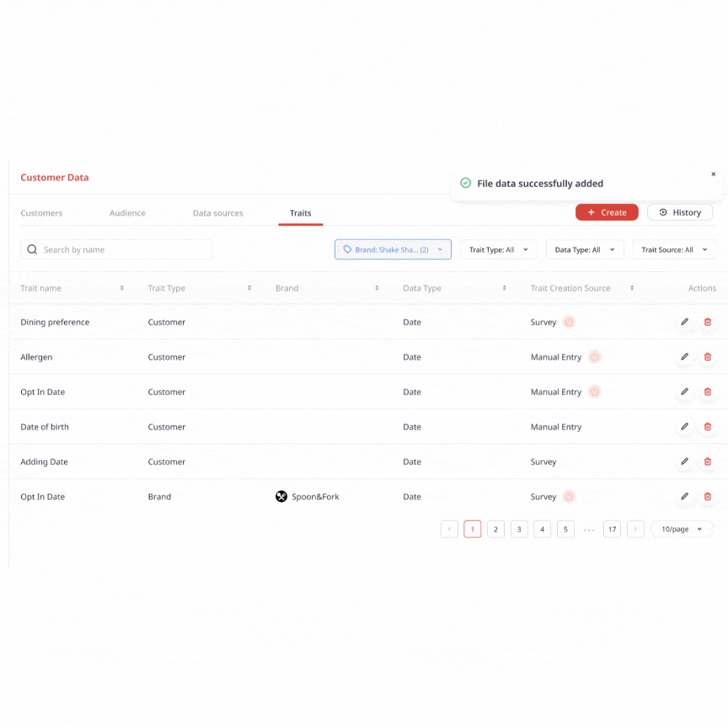Click the Allergen trait name
This screenshot has height=728, width=728.
point(36,357)
